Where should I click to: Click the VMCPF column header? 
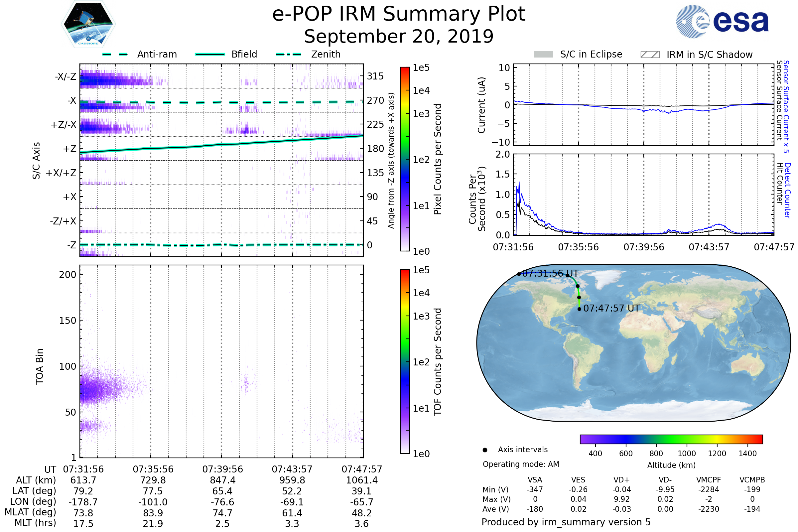tap(709, 480)
